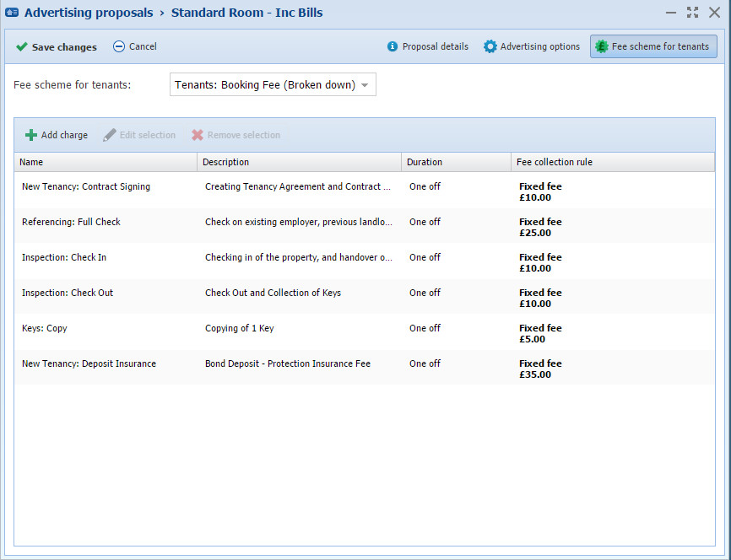The image size is (731, 560).
Task: Click the Advertising options gear icon
Action: click(490, 47)
